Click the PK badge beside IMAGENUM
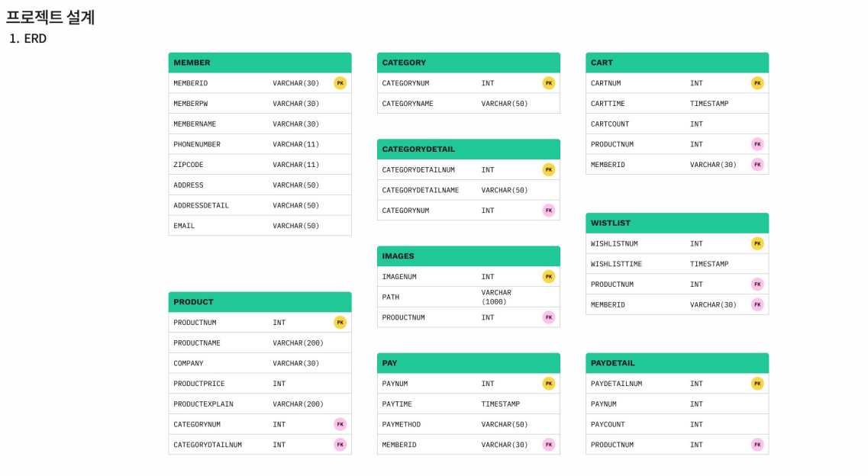 (549, 276)
